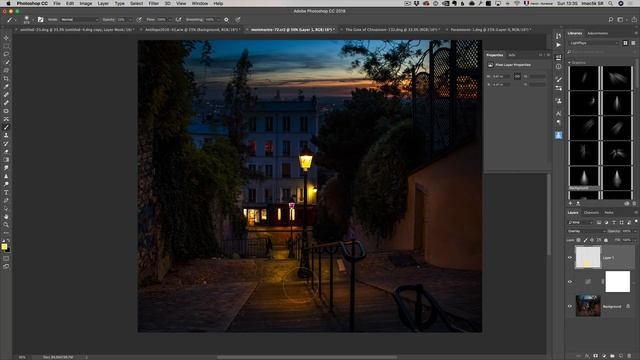
Task: Open the Filter menu
Action: coord(153,3)
